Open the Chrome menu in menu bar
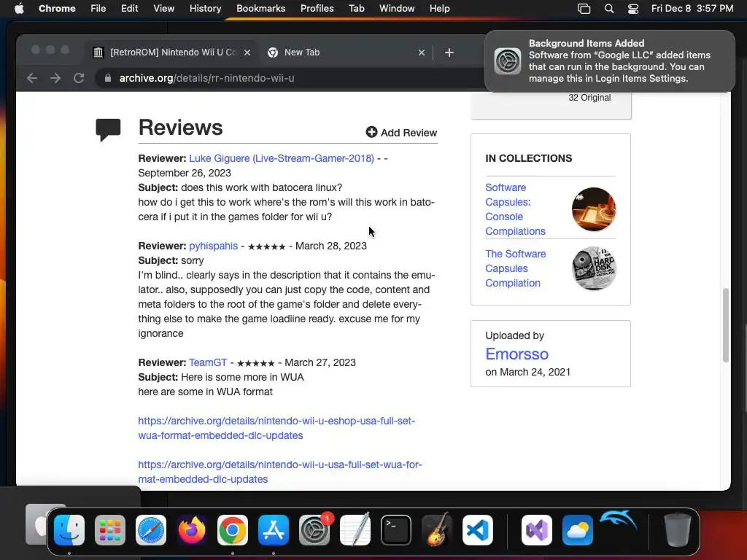 (57, 9)
